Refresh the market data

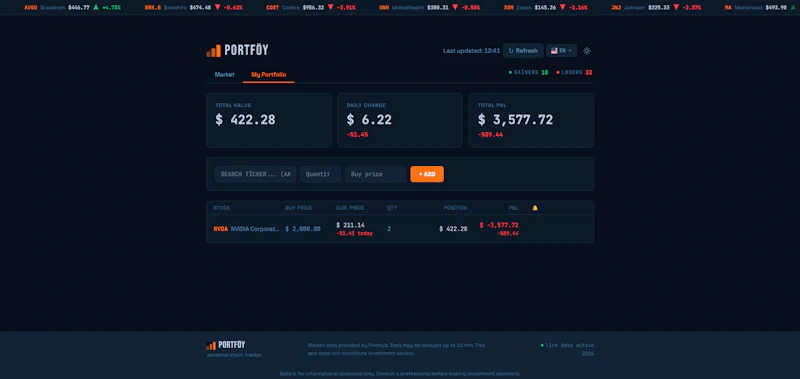pyautogui.click(x=523, y=50)
